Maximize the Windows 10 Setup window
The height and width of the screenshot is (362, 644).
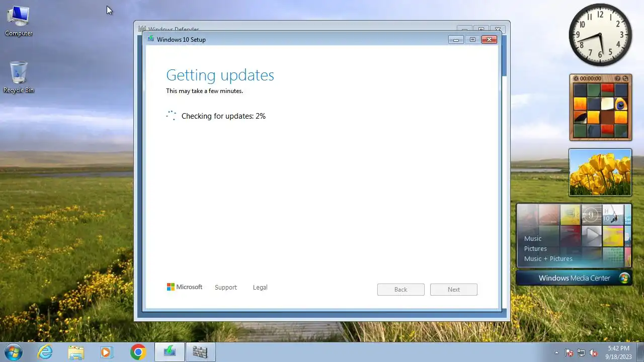pyautogui.click(x=472, y=40)
